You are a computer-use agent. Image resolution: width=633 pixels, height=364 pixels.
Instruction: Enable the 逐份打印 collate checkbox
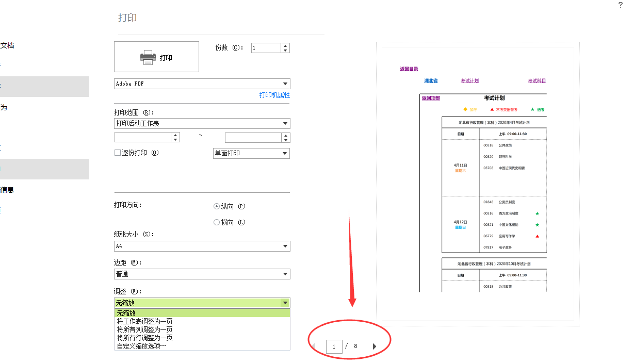118,153
